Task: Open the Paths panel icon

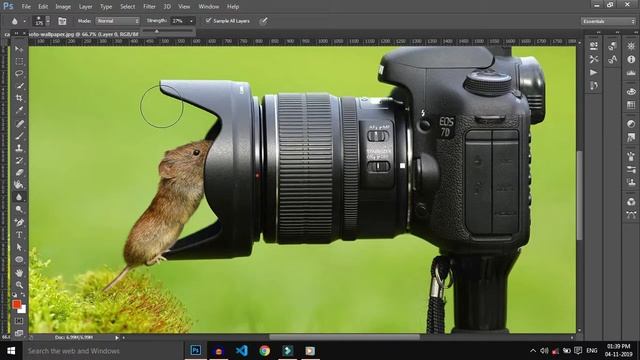Action: click(x=631, y=215)
